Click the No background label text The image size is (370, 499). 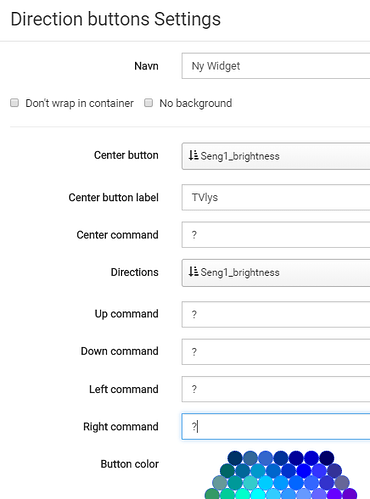[196, 103]
